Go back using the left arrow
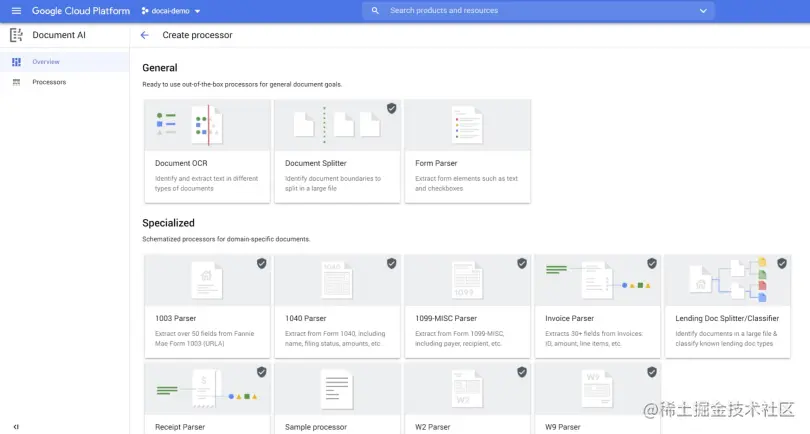The image size is (810, 434). (x=144, y=35)
